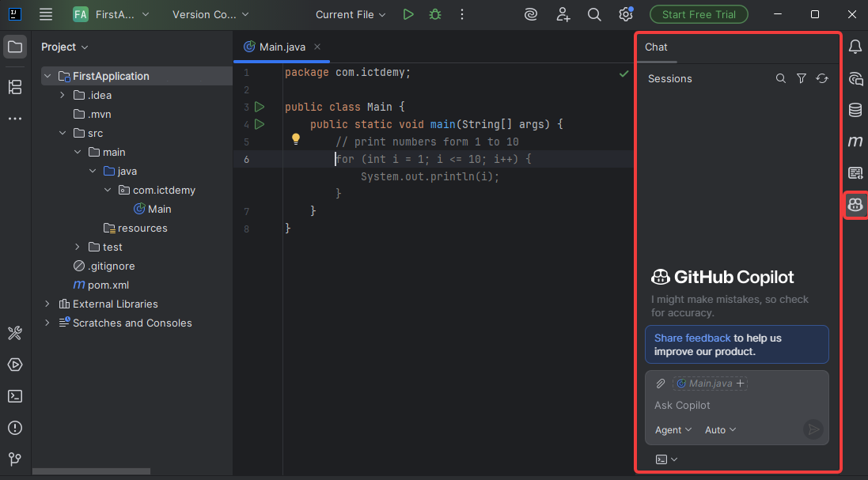The width and height of the screenshot is (868, 480).
Task: Collapse the java folder
Action: pos(93,171)
